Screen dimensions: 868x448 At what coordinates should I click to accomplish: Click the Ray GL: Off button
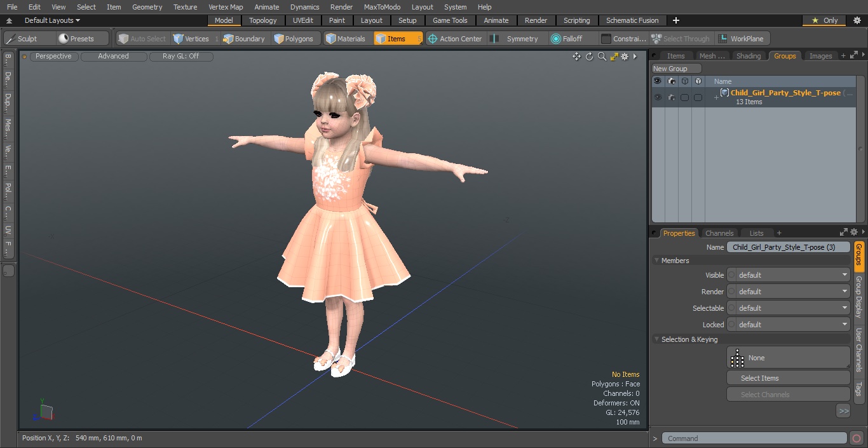(x=181, y=57)
